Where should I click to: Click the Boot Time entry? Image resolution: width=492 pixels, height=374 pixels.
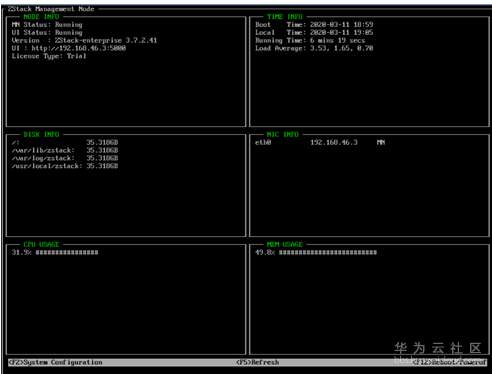pyautogui.click(x=314, y=25)
